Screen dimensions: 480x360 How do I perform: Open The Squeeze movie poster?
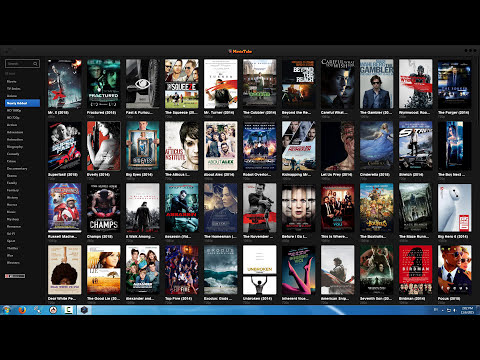182,84
